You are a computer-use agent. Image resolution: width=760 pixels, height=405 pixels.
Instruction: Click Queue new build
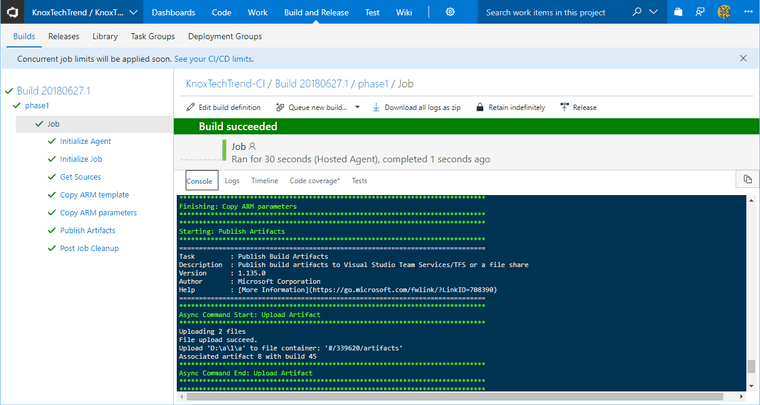[317, 108]
